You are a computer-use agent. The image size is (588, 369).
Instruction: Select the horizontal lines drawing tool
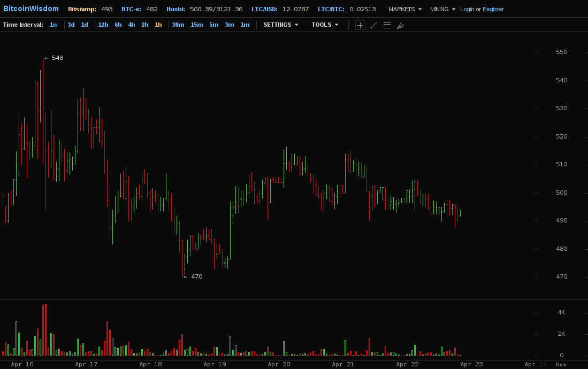coord(387,25)
